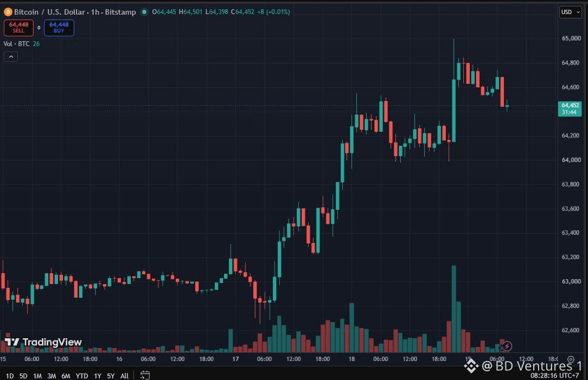Click the 64,452 current price label
Viewport: 588px width, 380px height.
[x=570, y=108]
